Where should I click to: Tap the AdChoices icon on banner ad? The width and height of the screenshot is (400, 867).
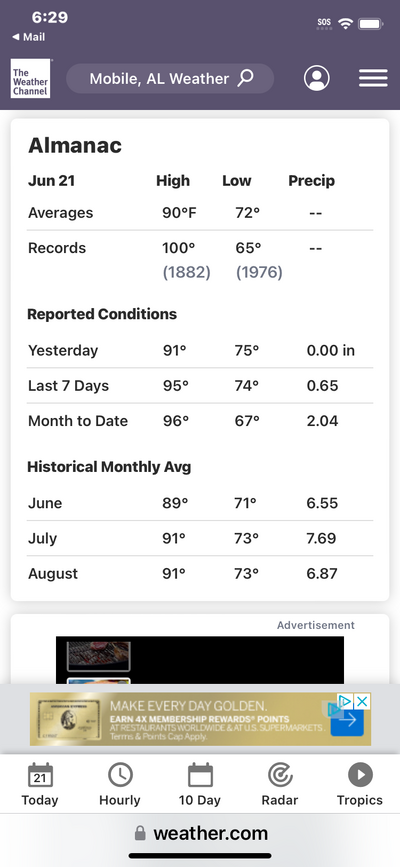tap(345, 702)
